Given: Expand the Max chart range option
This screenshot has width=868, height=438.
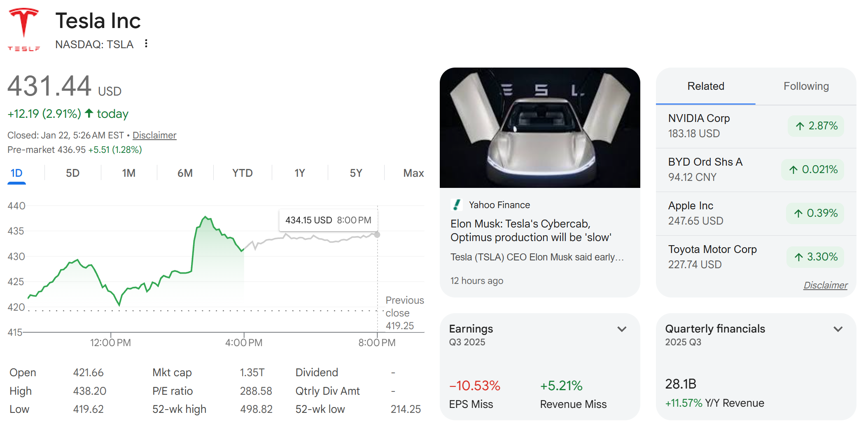Looking at the screenshot, I should [x=413, y=173].
